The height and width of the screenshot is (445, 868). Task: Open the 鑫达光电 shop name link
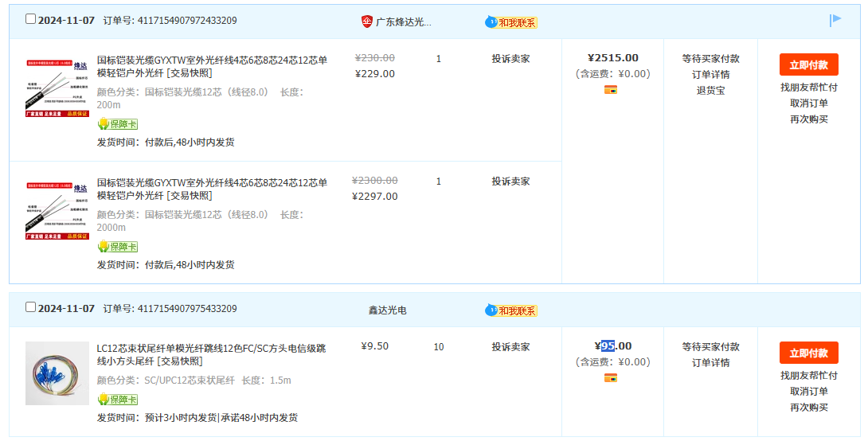pos(387,310)
